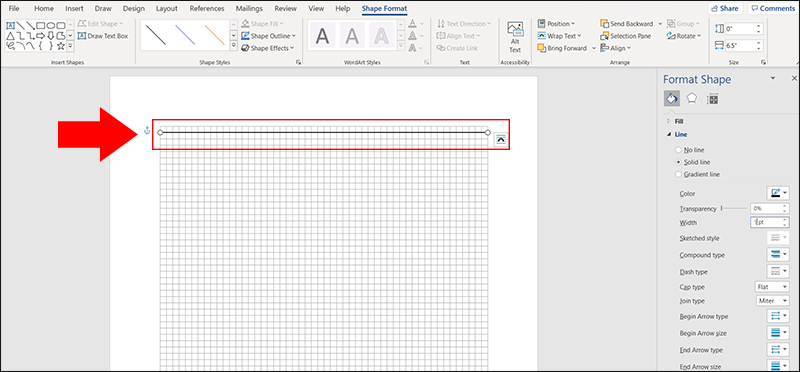The width and height of the screenshot is (800, 372).
Task: Open the Position dropdown
Action: (x=555, y=23)
